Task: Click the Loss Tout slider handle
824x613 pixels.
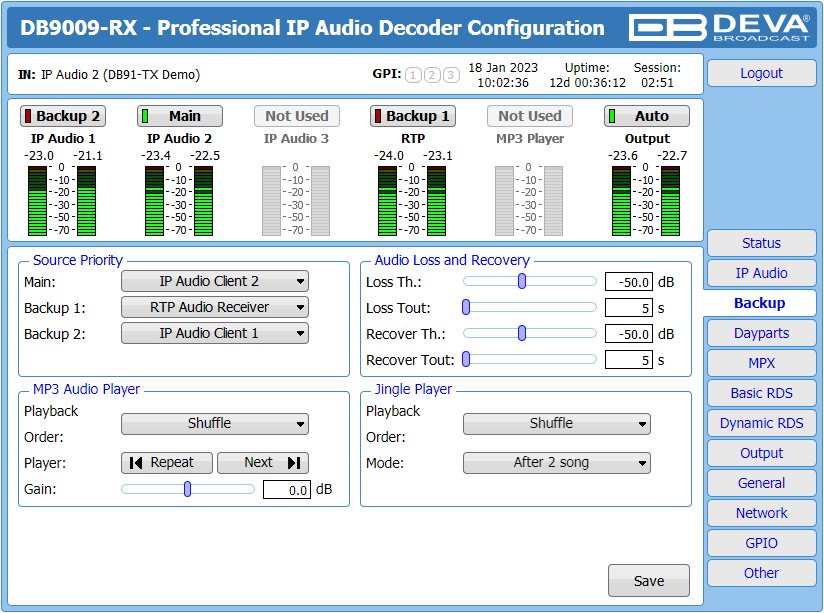Action: 466,307
